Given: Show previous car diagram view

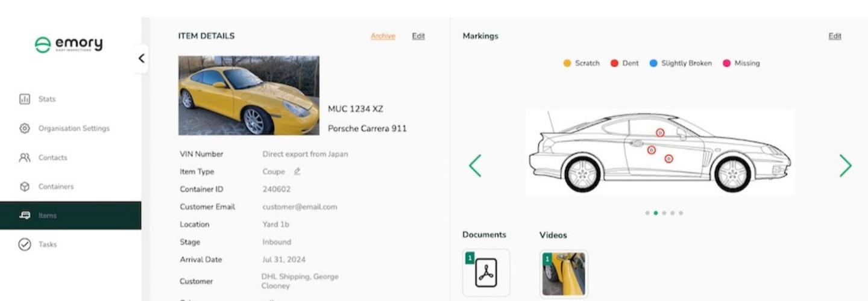Looking at the screenshot, I should tap(475, 166).
